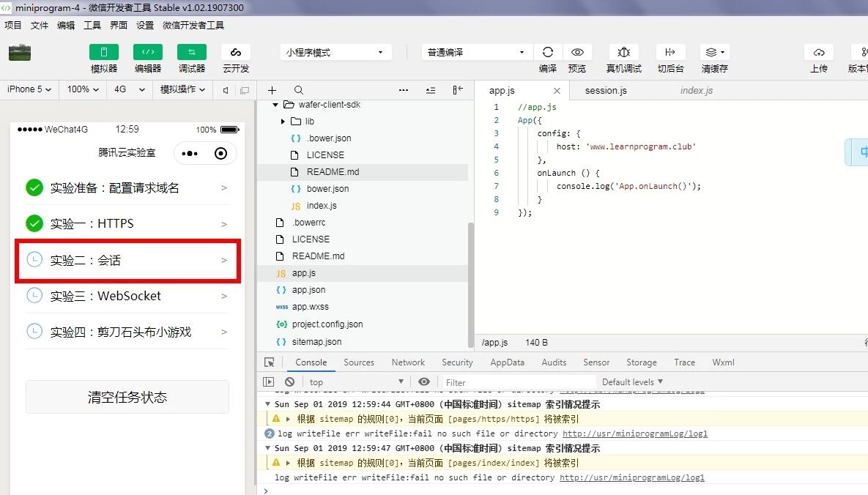The height and width of the screenshot is (495, 868).
Task: Open the 模拟操作 dropdown
Action: click(x=182, y=89)
